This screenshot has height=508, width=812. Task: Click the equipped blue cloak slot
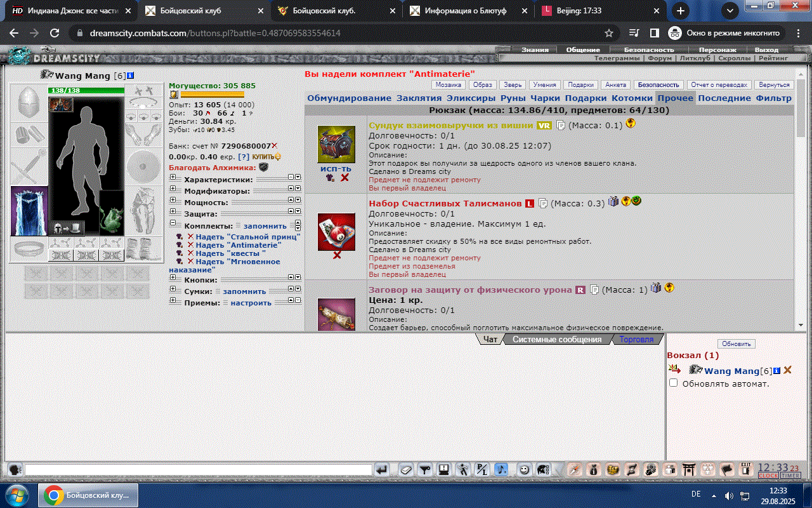tap(29, 211)
